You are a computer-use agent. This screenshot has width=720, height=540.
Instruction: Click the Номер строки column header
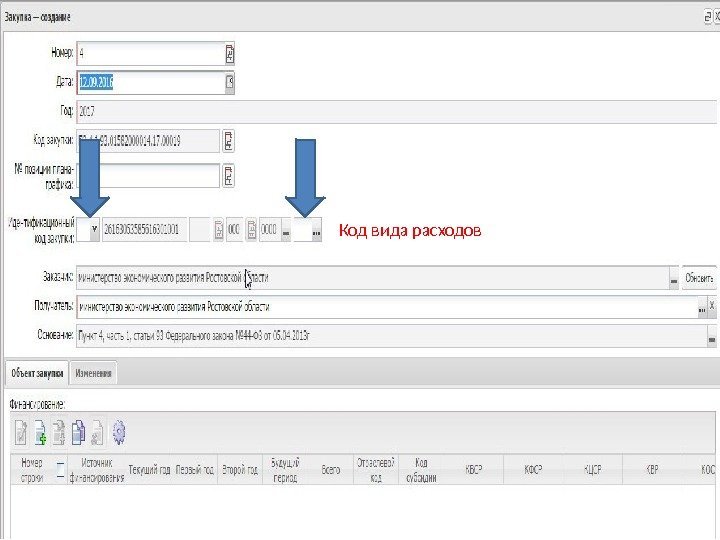pyautogui.click(x=32, y=470)
